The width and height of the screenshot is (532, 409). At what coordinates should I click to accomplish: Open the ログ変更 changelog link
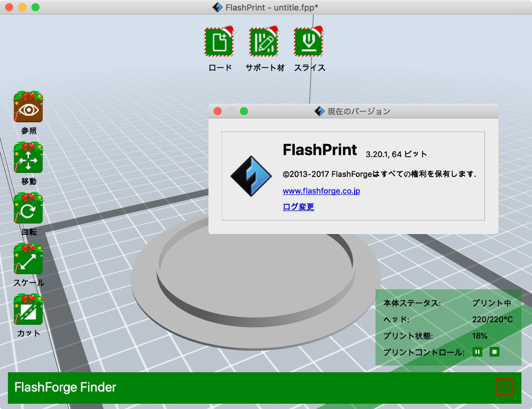coord(298,207)
